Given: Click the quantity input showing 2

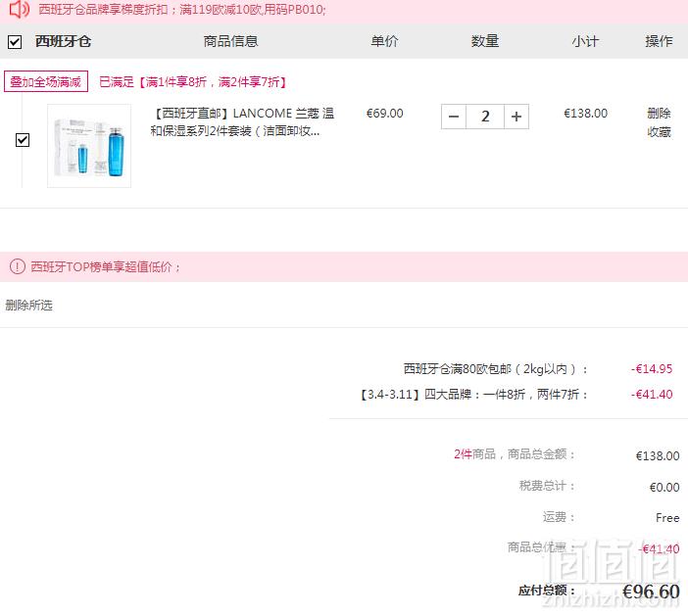Looking at the screenshot, I should [x=485, y=117].
